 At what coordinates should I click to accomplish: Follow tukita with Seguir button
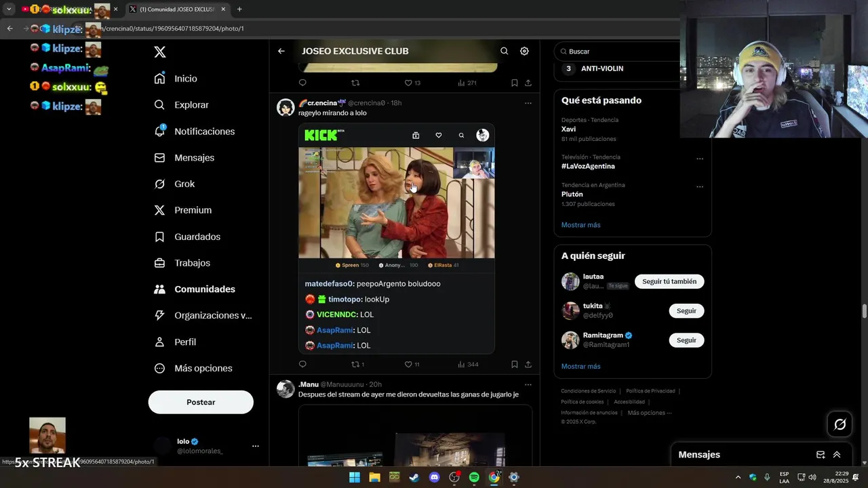pyautogui.click(x=686, y=311)
